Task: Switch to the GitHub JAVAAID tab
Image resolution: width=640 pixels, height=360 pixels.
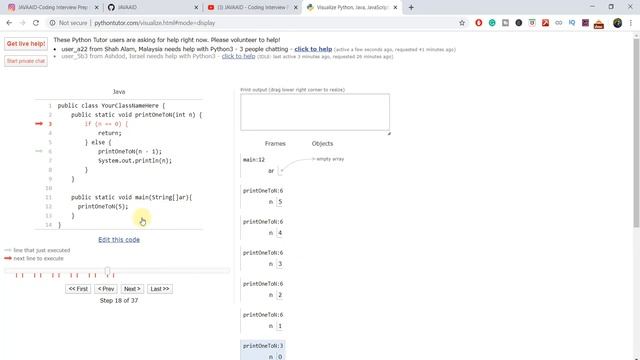Action: click(x=152, y=7)
